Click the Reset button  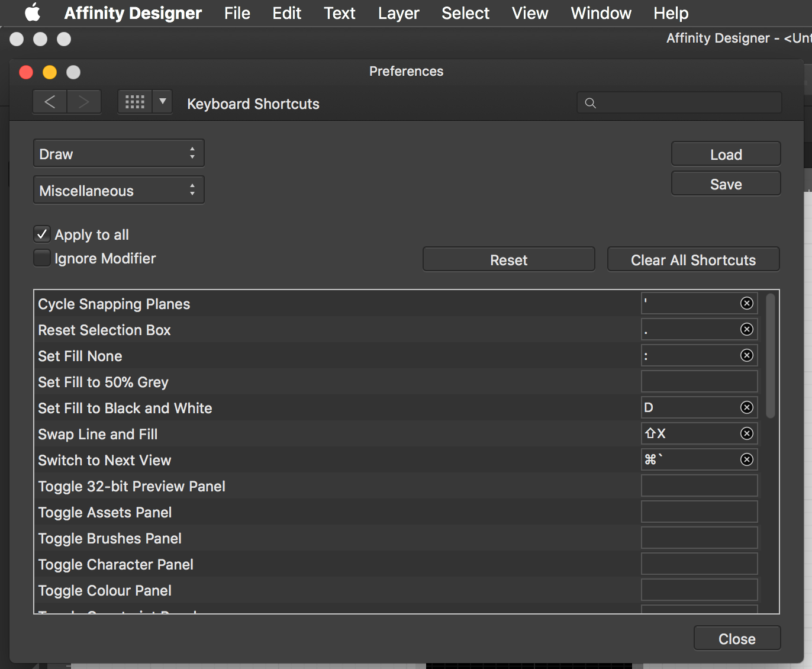[509, 259]
